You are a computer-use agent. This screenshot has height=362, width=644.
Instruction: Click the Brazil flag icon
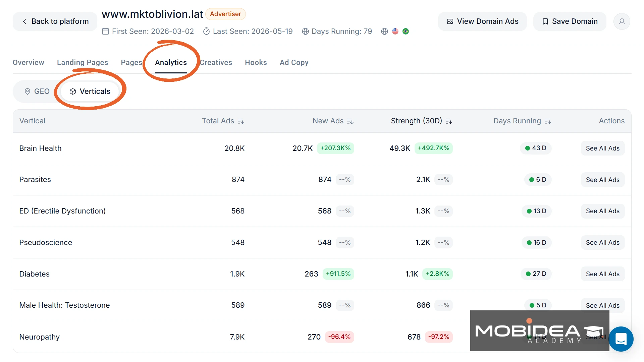[x=406, y=31]
